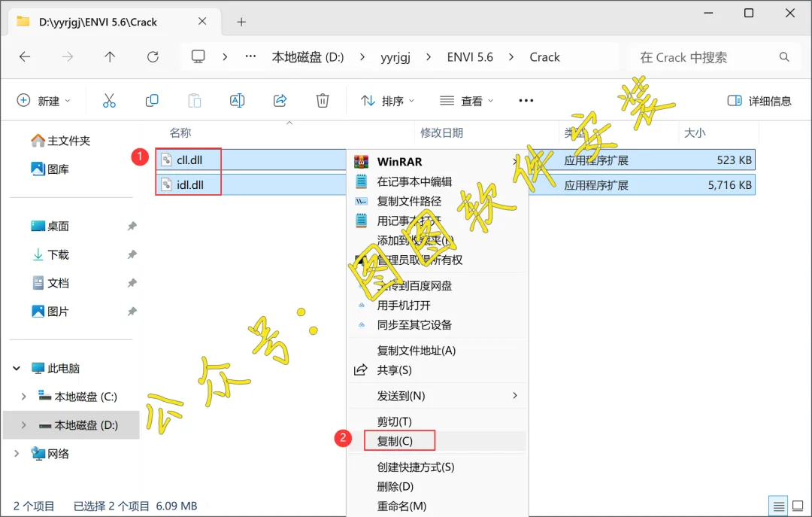Choose 复制(C) from the context menu
The height and width of the screenshot is (517, 812).
coord(395,441)
